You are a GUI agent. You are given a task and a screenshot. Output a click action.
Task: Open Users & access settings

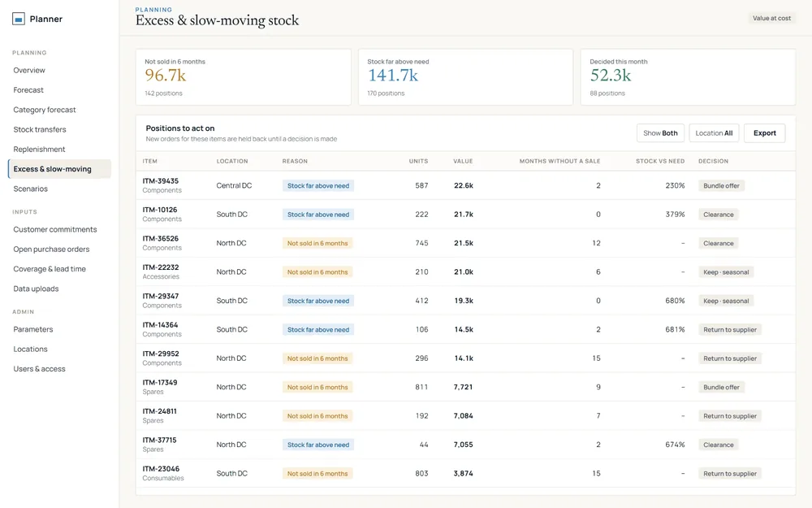39,368
